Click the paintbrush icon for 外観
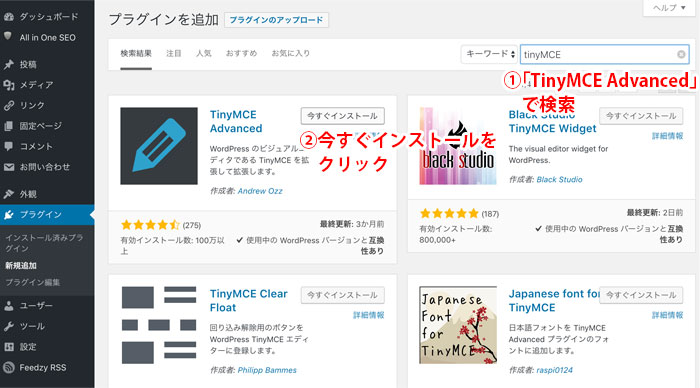Viewport: 700px width, 388px height. click(8, 194)
